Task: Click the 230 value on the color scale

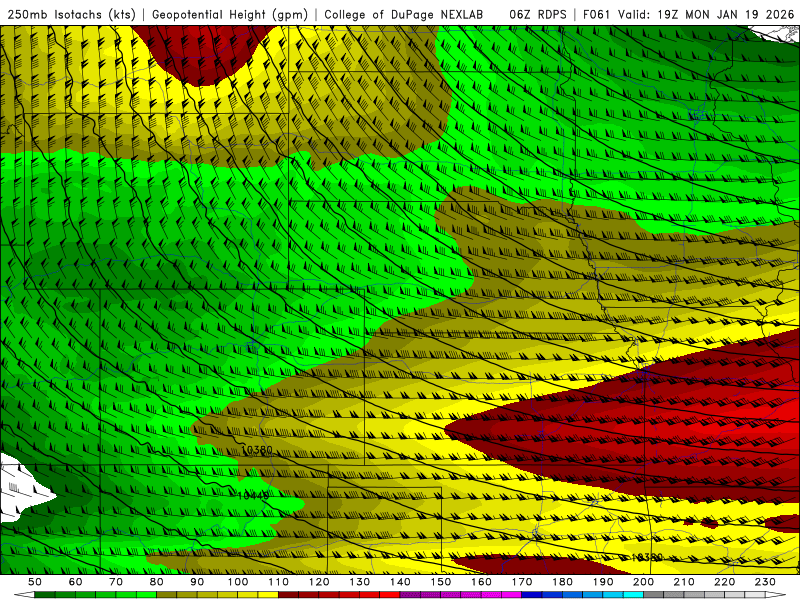Action: click(765, 582)
